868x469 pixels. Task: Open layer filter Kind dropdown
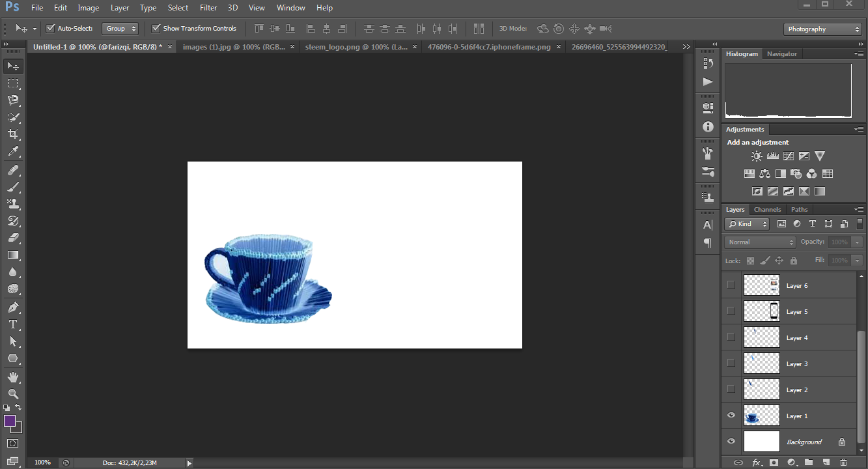[x=747, y=224]
